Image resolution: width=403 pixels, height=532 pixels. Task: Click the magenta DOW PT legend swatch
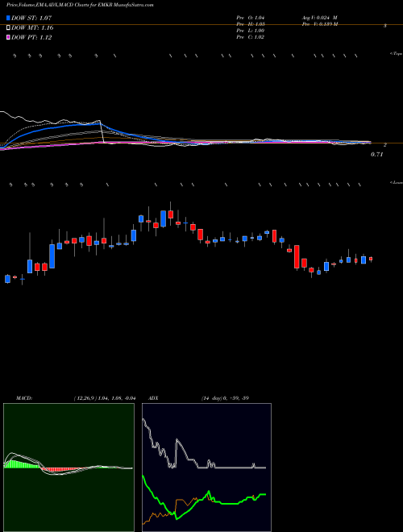8,37
